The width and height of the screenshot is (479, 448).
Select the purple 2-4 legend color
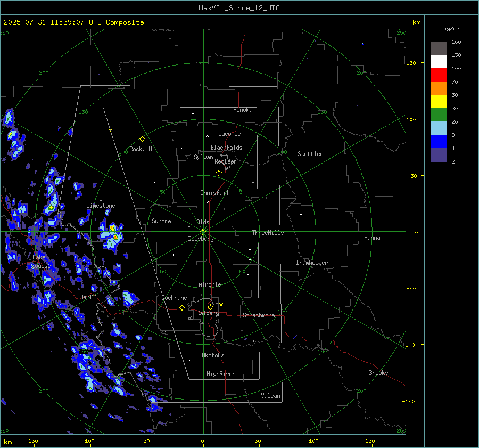[439, 155]
